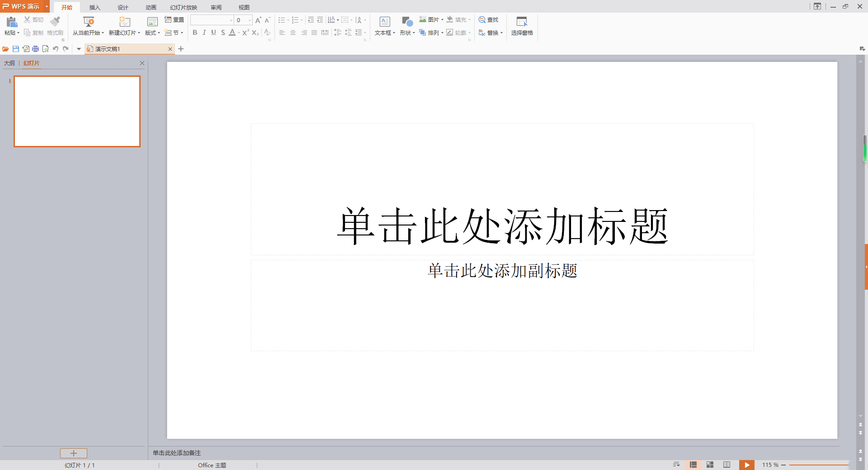Toggle underline formatting
Viewport: 868px width, 470px height.
(213, 33)
